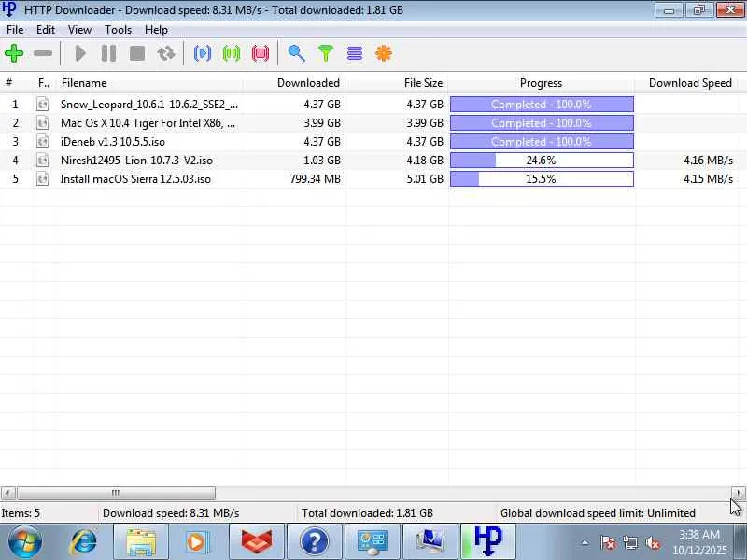Sort by the # column header

pyautogui.click(x=16, y=83)
